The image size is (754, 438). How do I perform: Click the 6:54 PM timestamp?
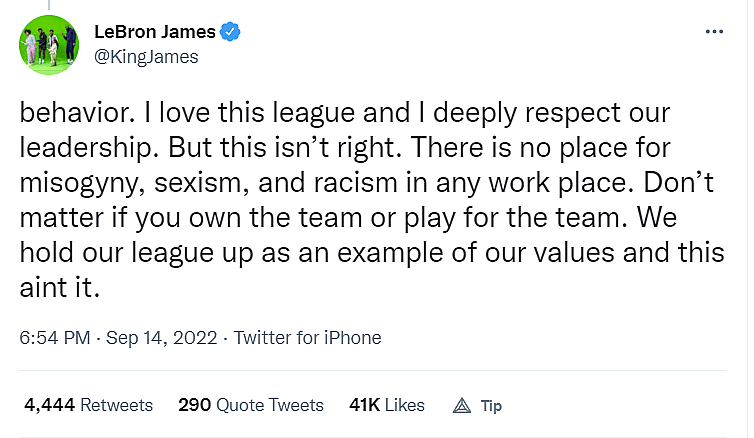53,337
